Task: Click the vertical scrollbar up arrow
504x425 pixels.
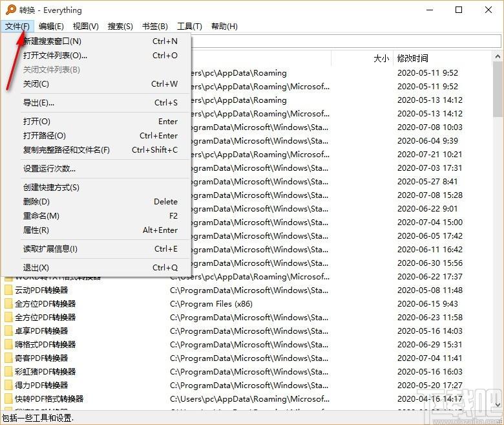Action: 498,57
